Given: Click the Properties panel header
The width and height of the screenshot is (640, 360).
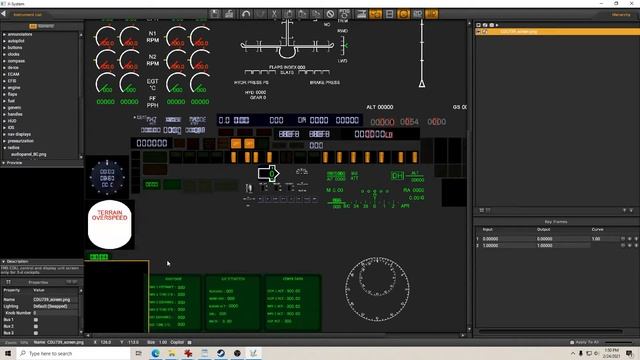Looking at the screenshot, I should pyautogui.click(x=38, y=282).
